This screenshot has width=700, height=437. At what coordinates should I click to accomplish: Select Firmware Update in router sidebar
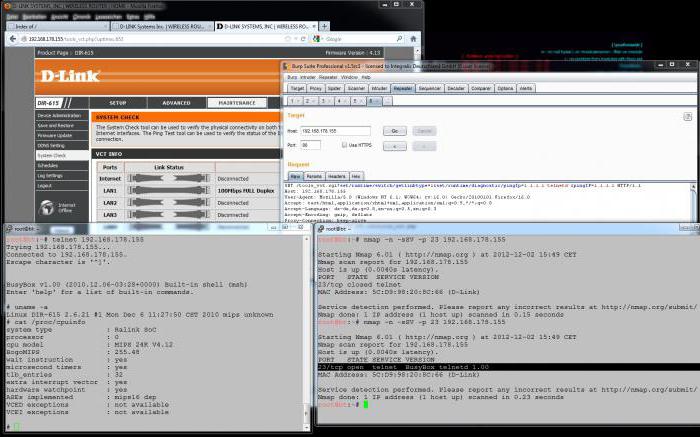(x=62, y=135)
